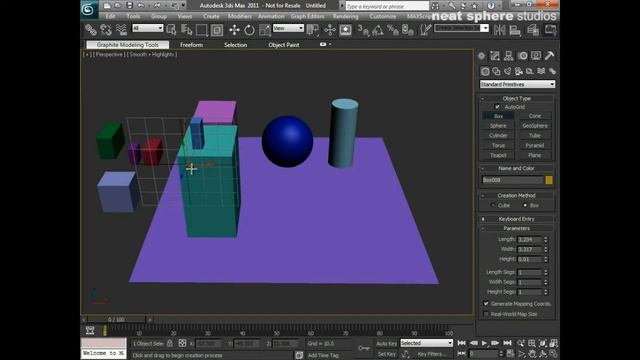
Task: Select the Cameras category icon
Action: point(519,71)
